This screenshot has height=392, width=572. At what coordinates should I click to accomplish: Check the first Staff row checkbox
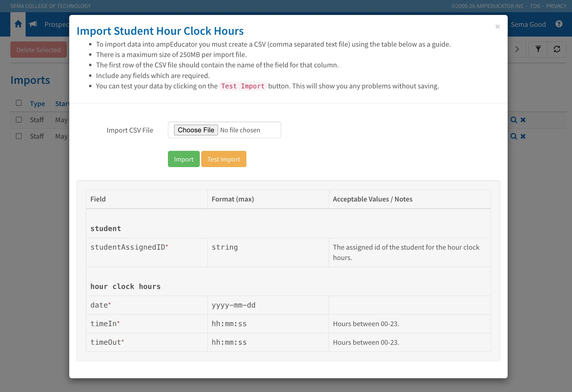19,119
